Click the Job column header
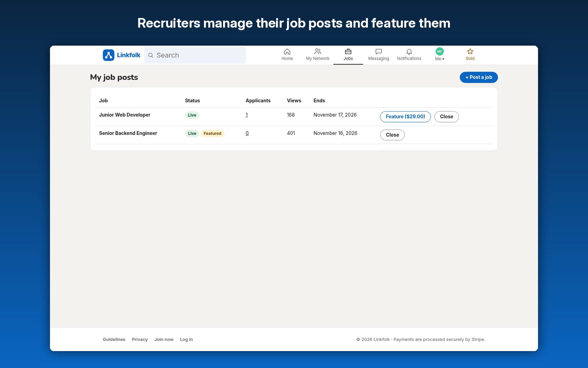The image size is (588, 368). point(103,100)
